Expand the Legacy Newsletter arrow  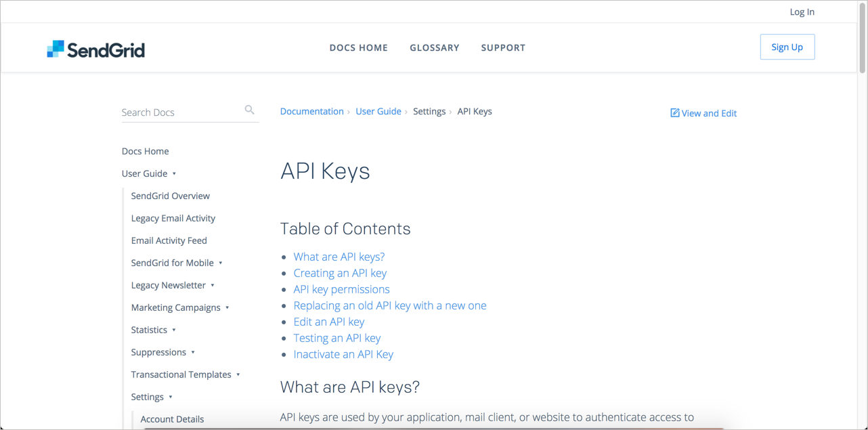click(x=213, y=286)
